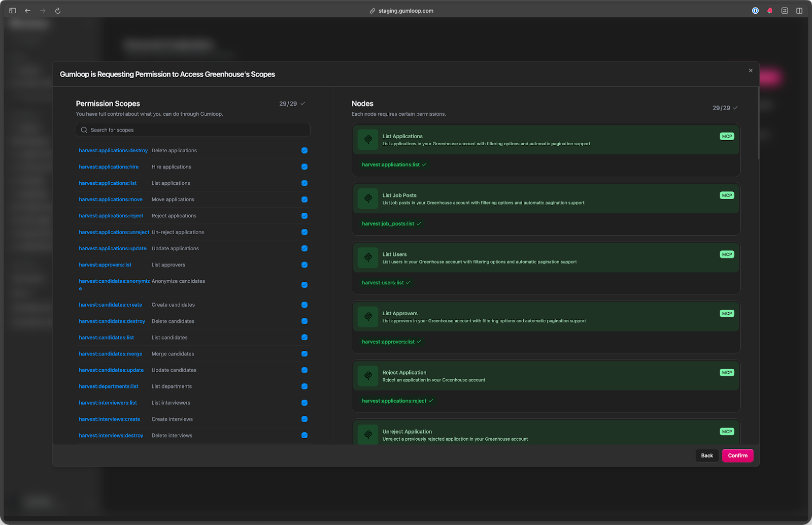Viewport: 812px width, 525px height.
Task: Uncheck the harvest:applications:destroy scope
Action: (x=304, y=150)
